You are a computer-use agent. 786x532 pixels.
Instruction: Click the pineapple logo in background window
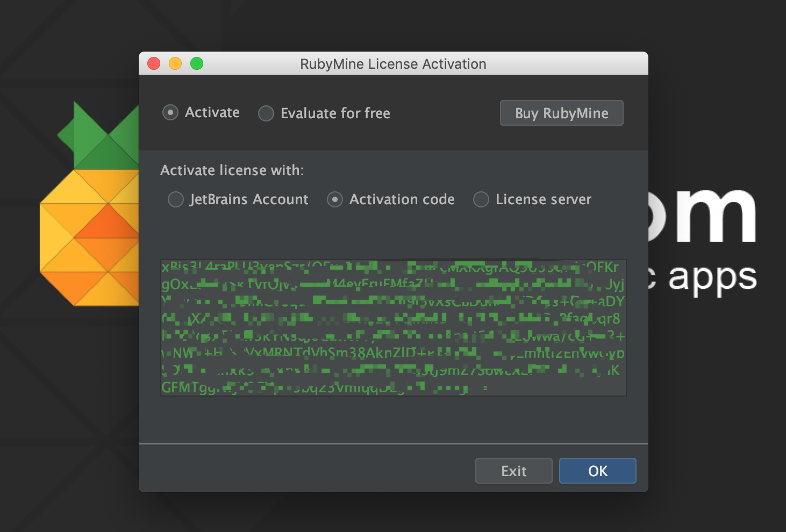(x=89, y=203)
